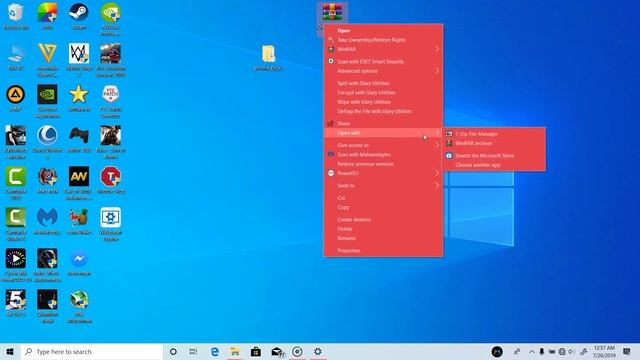Click the taskbar search box

point(92,351)
